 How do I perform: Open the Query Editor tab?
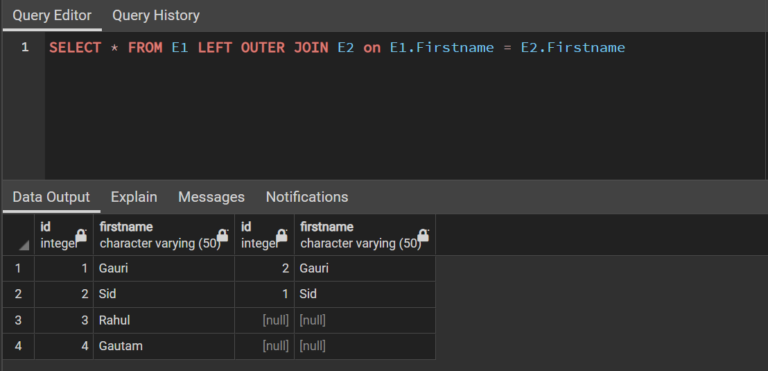(52, 16)
